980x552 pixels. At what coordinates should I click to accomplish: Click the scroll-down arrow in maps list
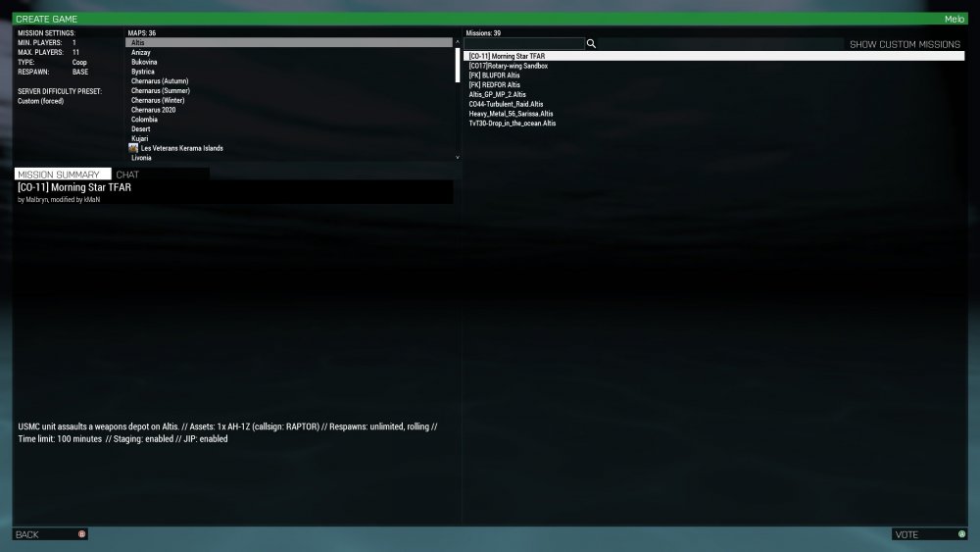457,157
